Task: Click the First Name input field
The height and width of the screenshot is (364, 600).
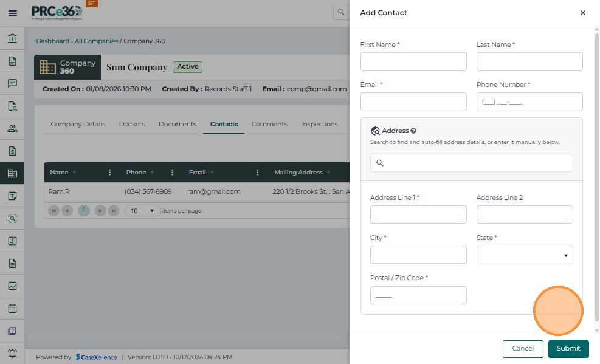Action: coord(413,62)
